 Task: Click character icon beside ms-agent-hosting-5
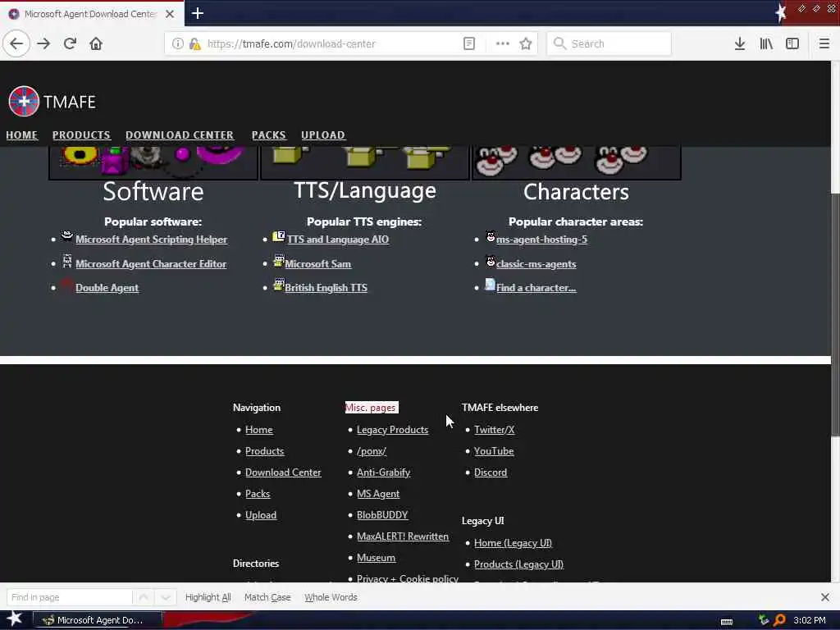[491, 235]
